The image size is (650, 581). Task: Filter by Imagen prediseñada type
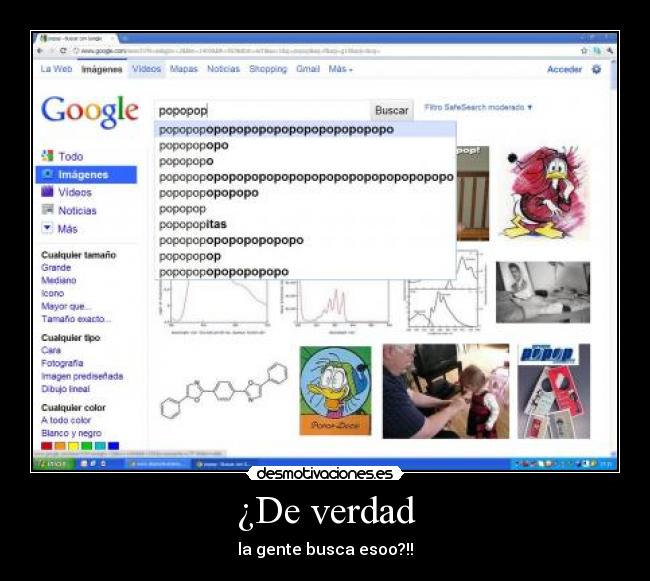[x=82, y=376]
